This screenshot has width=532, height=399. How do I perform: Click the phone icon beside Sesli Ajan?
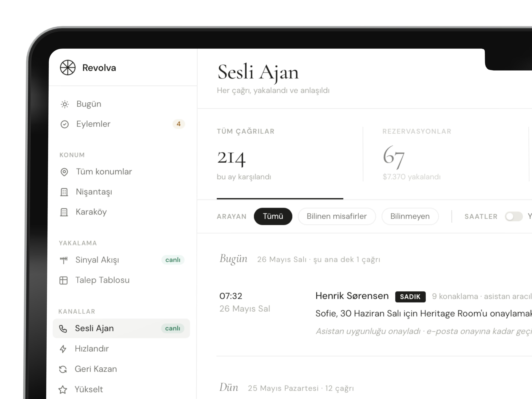(63, 329)
